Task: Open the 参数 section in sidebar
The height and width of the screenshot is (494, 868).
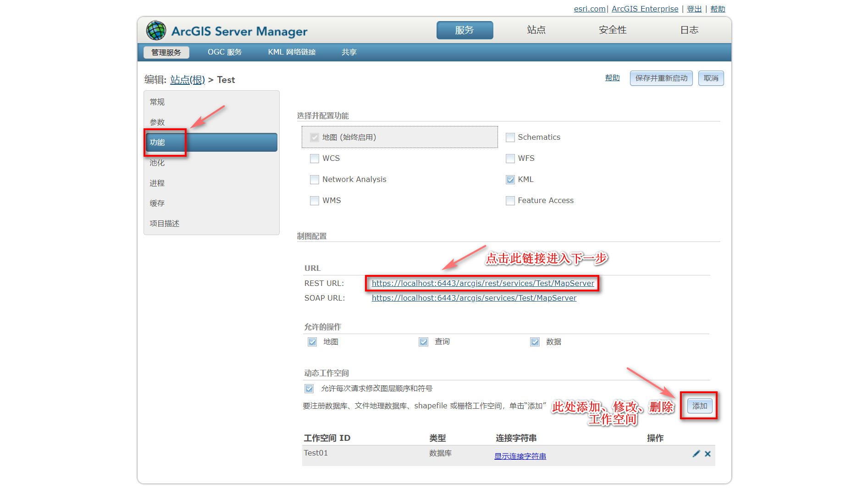Action: click(211, 122)
